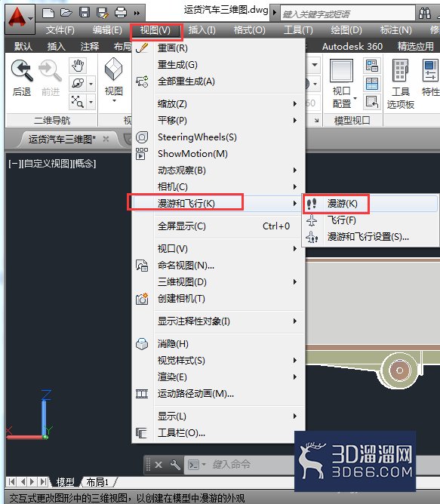
Task: Open 运动路径动画(M)... dialog
Action: 219,394
